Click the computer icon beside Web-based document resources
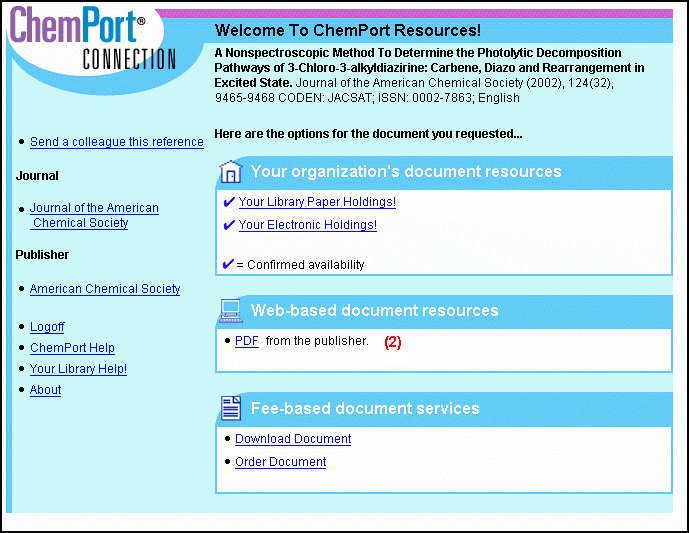 coord(230,311)
